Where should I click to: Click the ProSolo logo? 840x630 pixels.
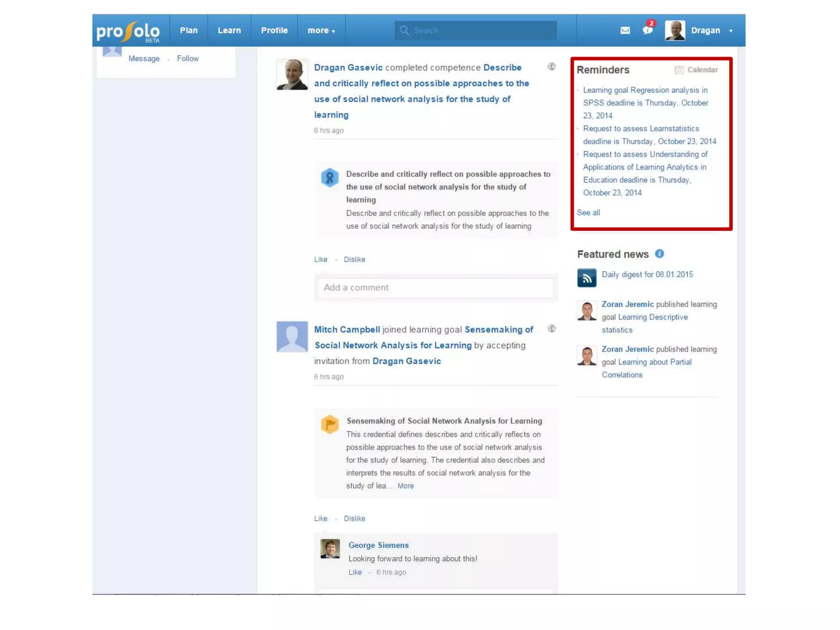tap(128, 31)
